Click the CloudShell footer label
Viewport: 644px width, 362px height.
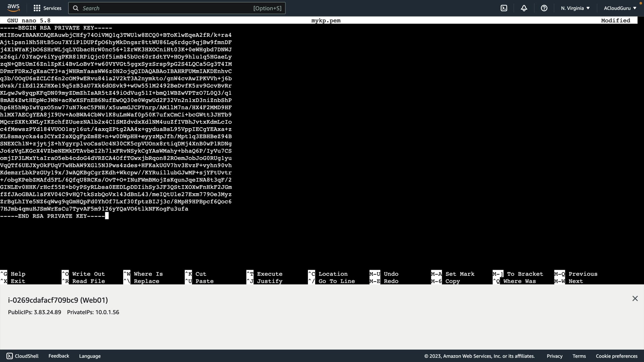click(27, 356)
